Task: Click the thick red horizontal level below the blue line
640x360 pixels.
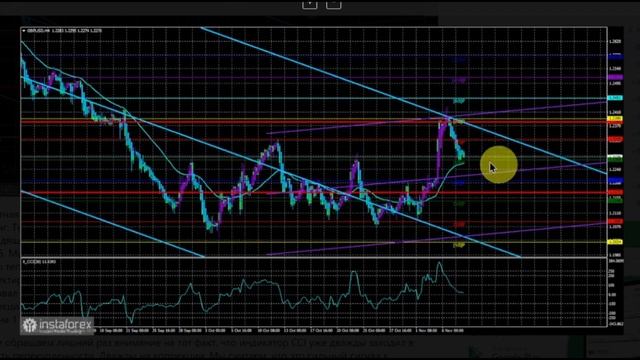Action: tap(313, 193)
